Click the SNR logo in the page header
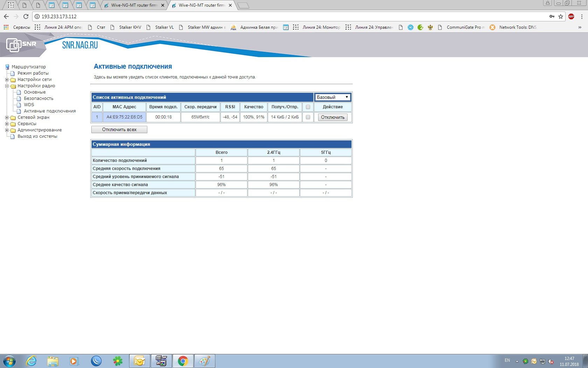This screenshot has height=368, width=588. [21, 45]
